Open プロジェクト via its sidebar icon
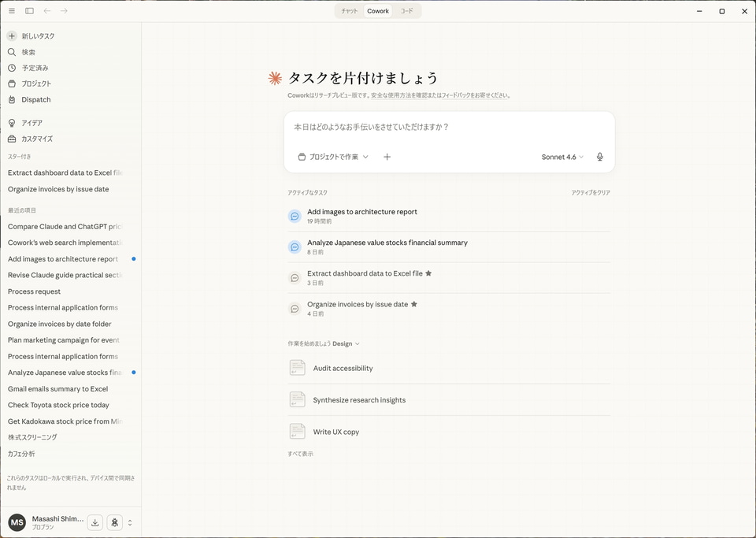Viewport: 756px width, 538px height. pos(12,83)
